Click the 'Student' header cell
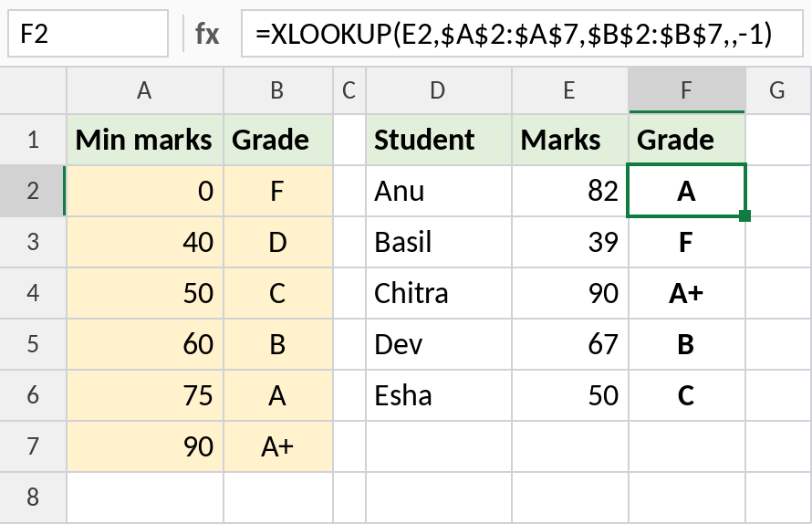Image resolution: width=812 pixels, height=524 pixels. click(x=439, y=140)
